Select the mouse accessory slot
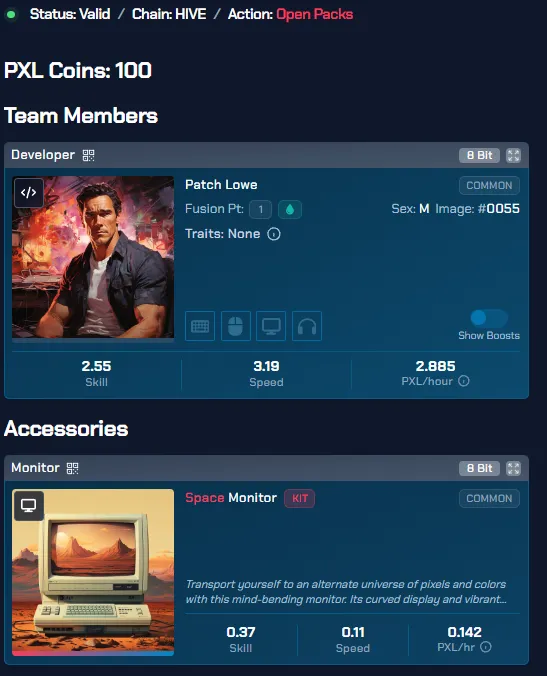This screenshot has height=676, width=547. [236, 326]
